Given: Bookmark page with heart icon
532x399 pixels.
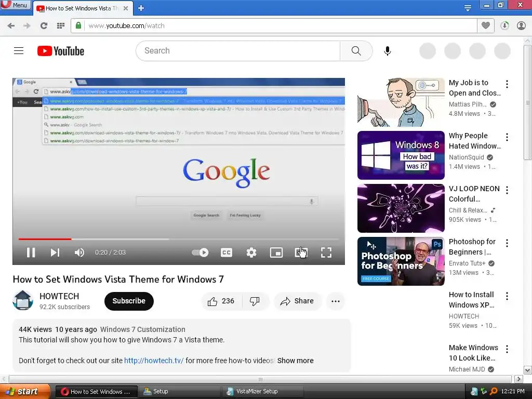Looking at the screenshot, I should 486,25.
